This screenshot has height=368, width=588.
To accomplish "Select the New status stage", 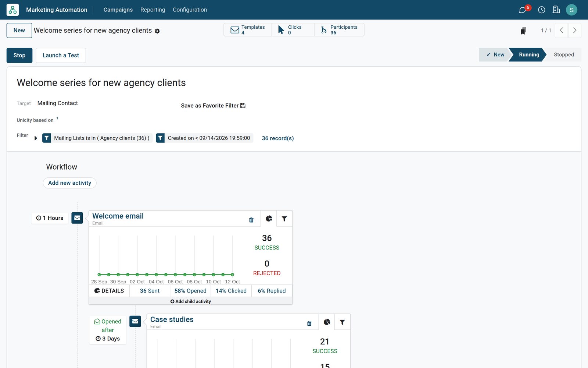I will pyautogui.click(x=495, y=55).
